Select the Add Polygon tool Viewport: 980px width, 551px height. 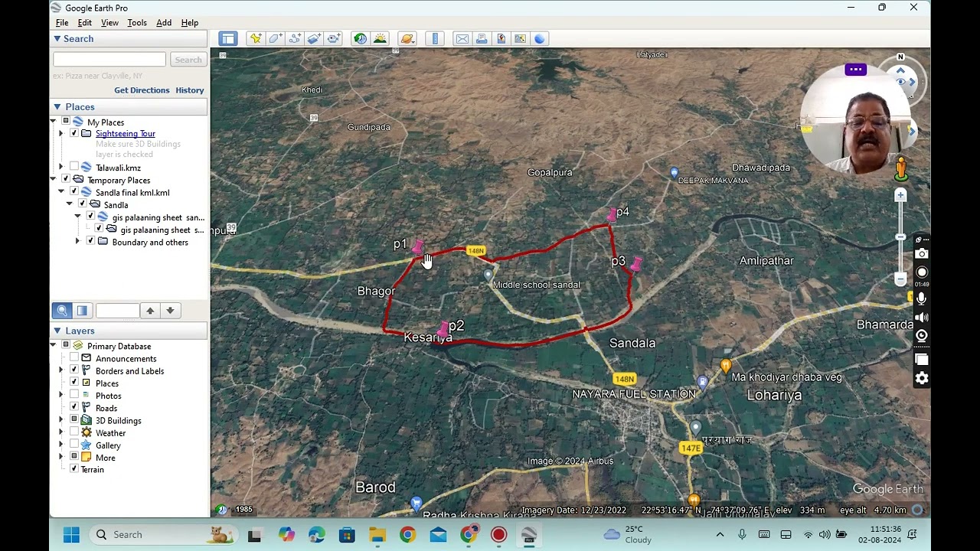coord(275,38)
